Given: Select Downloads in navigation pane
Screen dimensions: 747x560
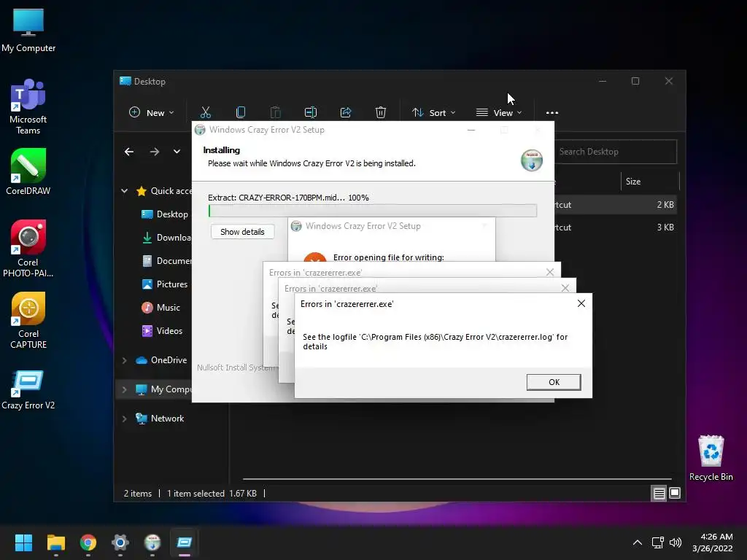Looking at the screenshot, I should [166, 238].
